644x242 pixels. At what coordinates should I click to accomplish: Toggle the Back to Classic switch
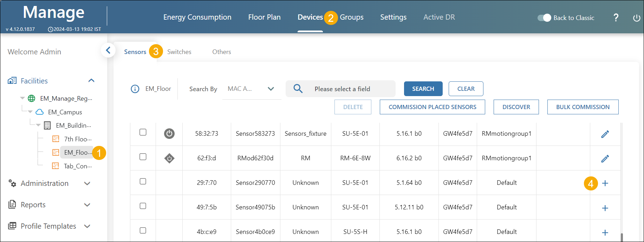pyautogui.click(x=544, y=18)
